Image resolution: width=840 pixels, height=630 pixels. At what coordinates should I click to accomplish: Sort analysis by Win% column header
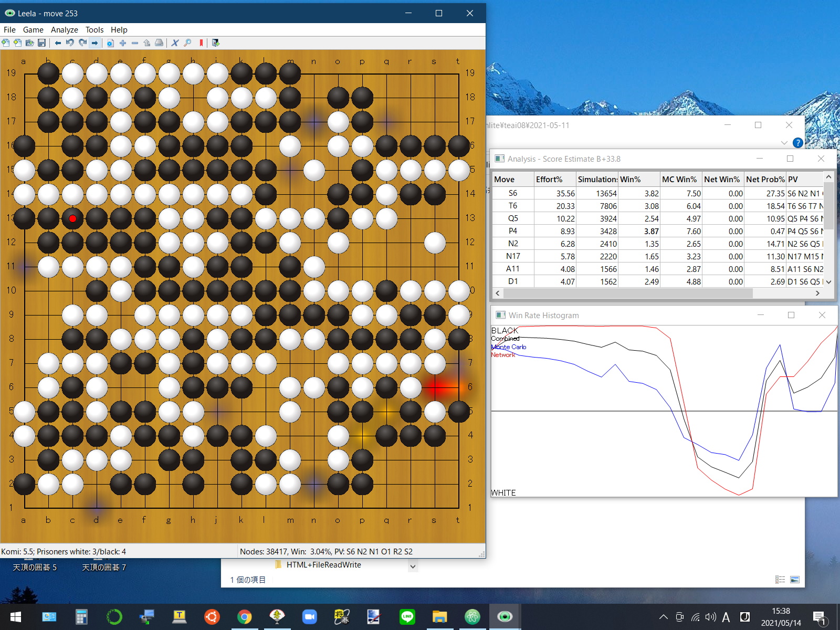tap(630, 180)
